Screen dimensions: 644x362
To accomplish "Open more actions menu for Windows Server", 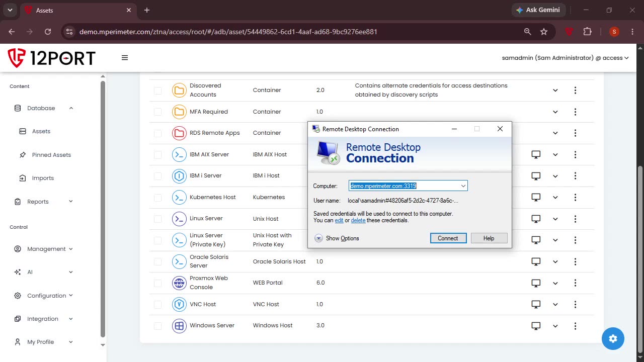I will pos(575,326).
